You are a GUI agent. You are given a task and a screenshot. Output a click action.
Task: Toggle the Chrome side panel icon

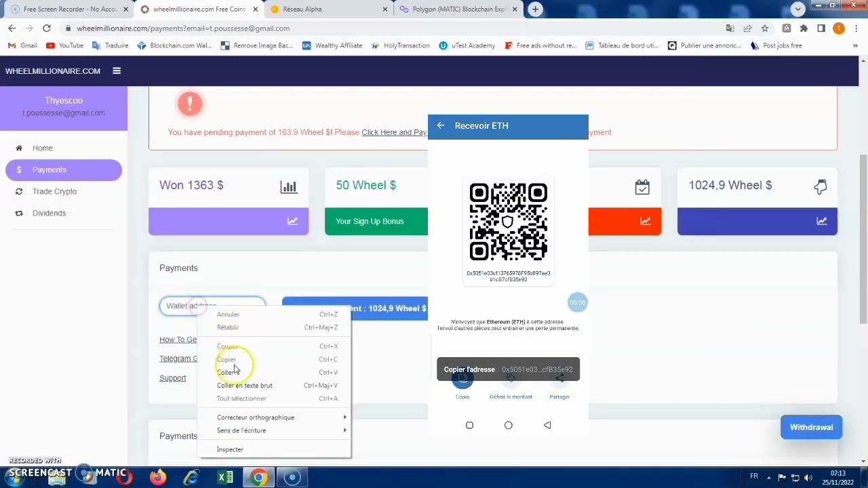pyautogui.click(x=821, y=28)
